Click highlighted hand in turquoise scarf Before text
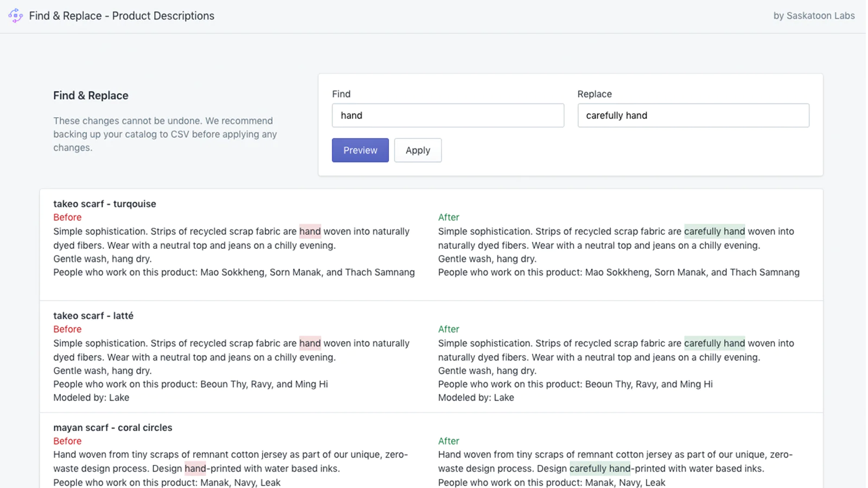 (310, 232)
